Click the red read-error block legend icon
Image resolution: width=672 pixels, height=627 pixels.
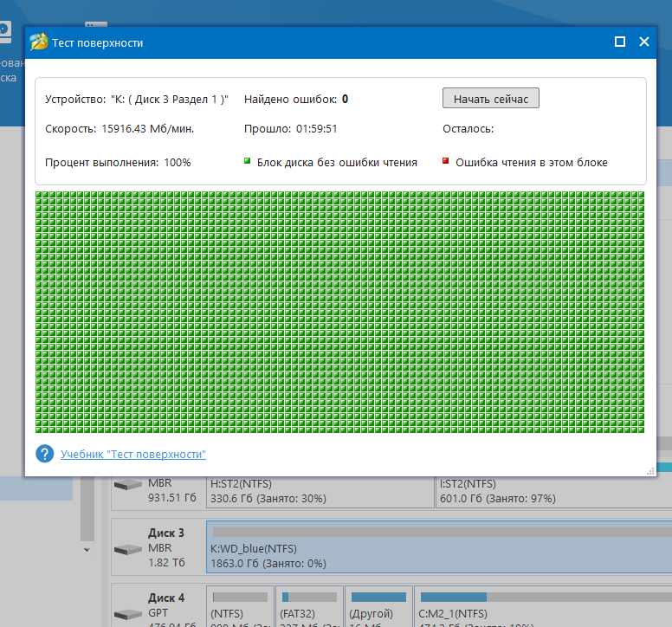pyautogui.click(x=446, y=161)
